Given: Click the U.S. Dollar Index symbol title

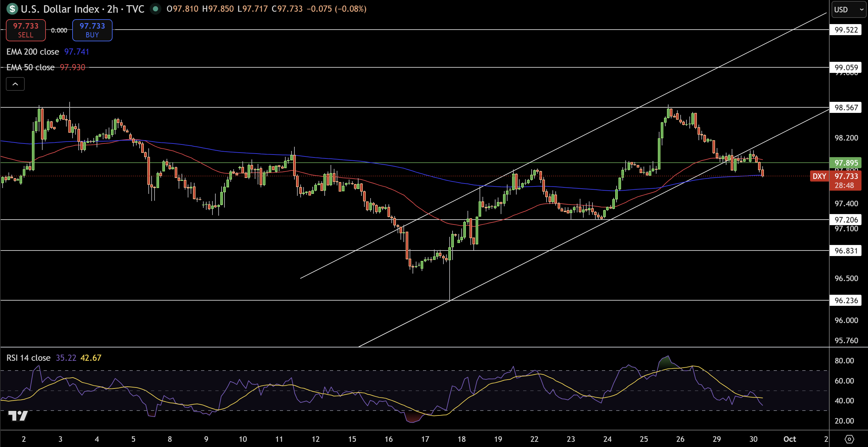Looking at the screenshot, I should 60,9.
